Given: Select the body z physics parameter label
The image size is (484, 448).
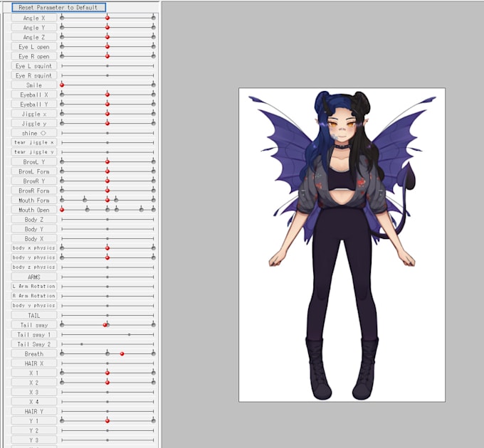Looking at the screenshot, I should click(34, 267).
